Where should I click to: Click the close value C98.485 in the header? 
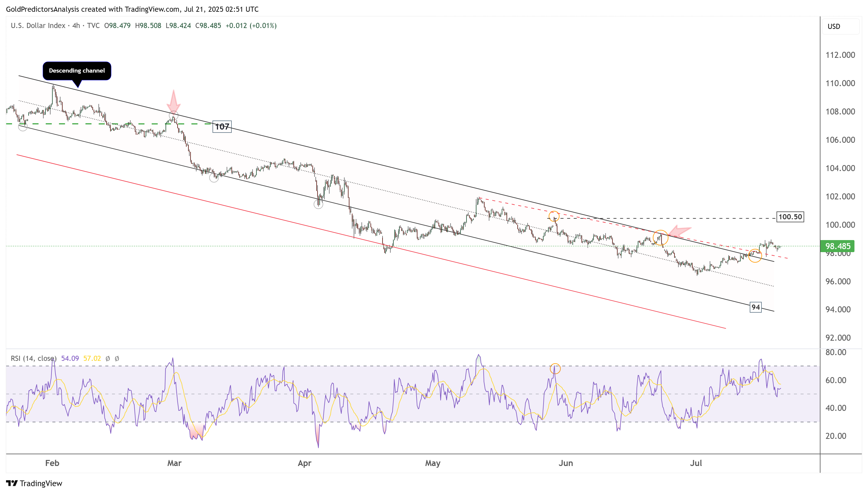pos(208,25)
